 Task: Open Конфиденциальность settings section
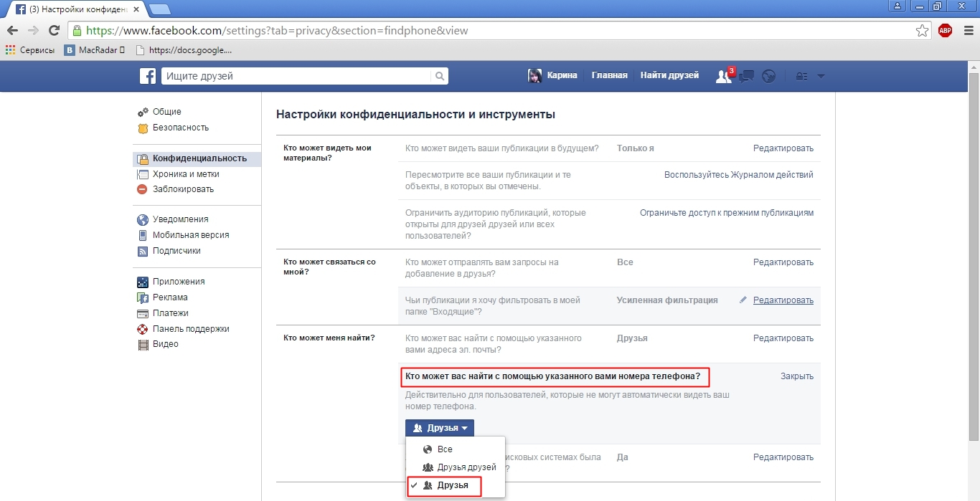click(x=199, y=158)
